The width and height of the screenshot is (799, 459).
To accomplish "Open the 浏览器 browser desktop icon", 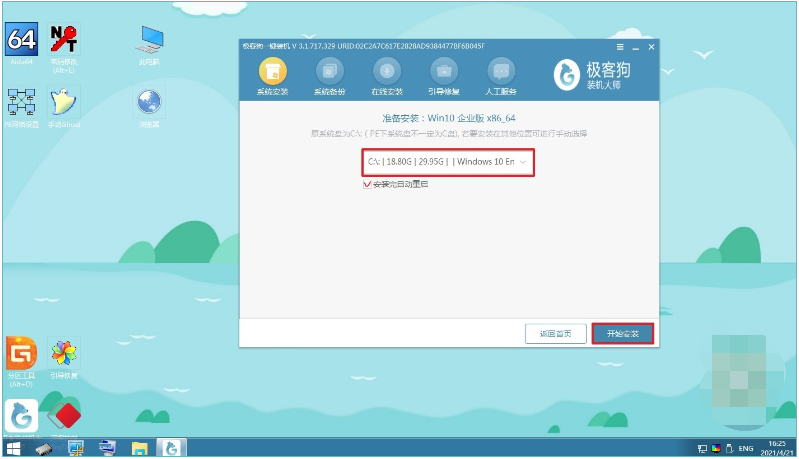I will click(x=149, y=102).
